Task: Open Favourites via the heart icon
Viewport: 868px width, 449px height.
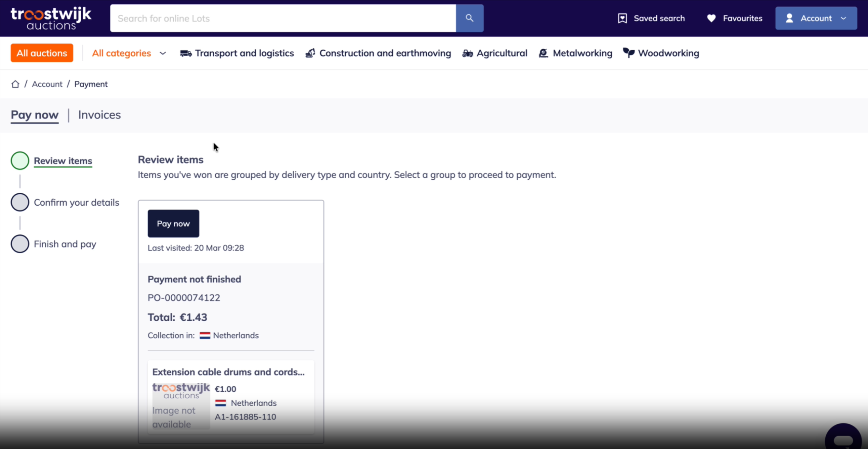Action: click(x=711, y=18)
